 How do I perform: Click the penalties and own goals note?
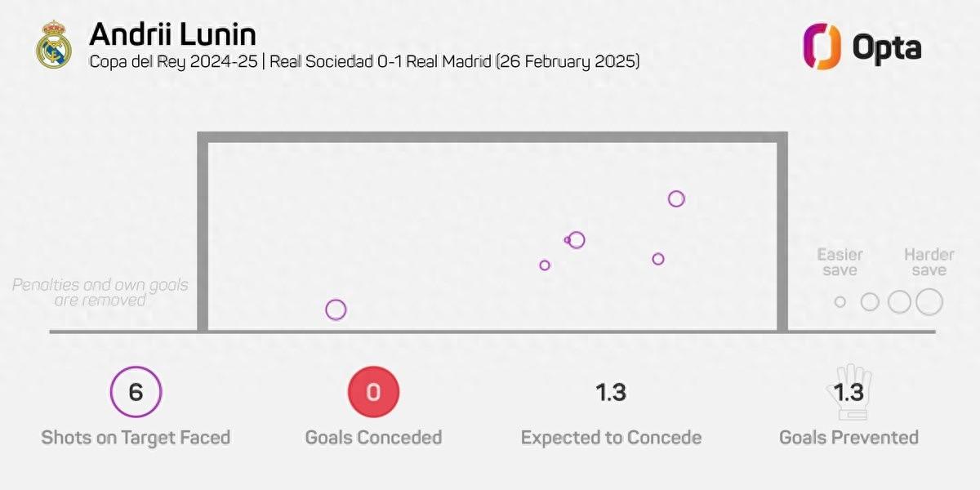click(100, 292)
